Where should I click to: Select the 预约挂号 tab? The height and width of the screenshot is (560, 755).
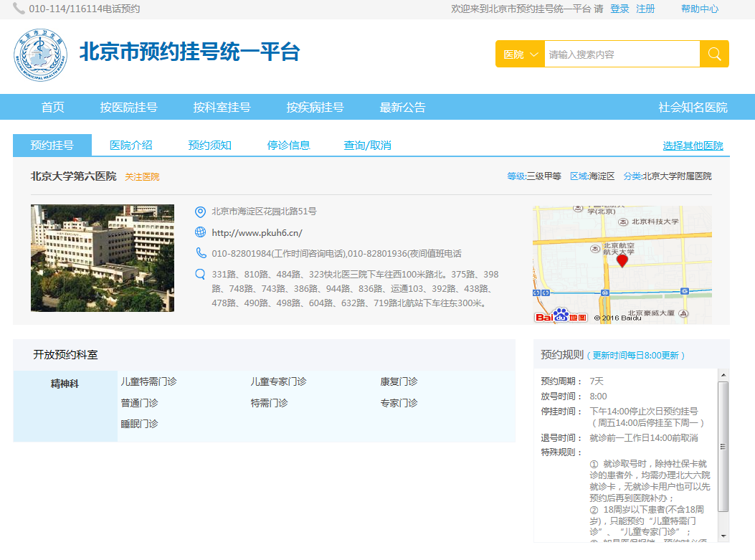pos(52,145)
